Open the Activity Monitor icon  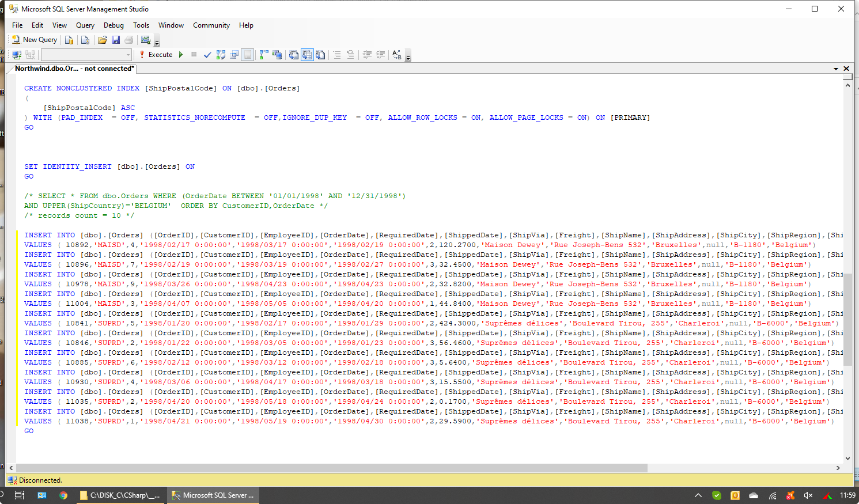point(146,40)
